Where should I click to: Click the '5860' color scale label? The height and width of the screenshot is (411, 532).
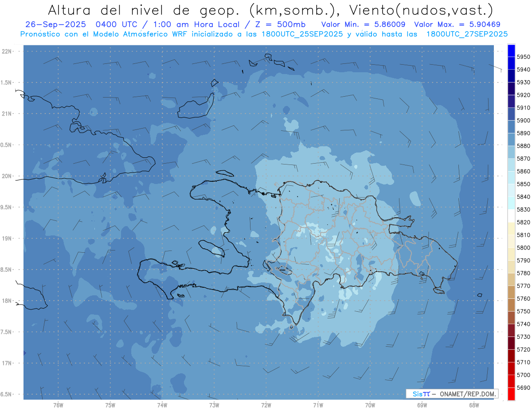click(x=524, y=171)
